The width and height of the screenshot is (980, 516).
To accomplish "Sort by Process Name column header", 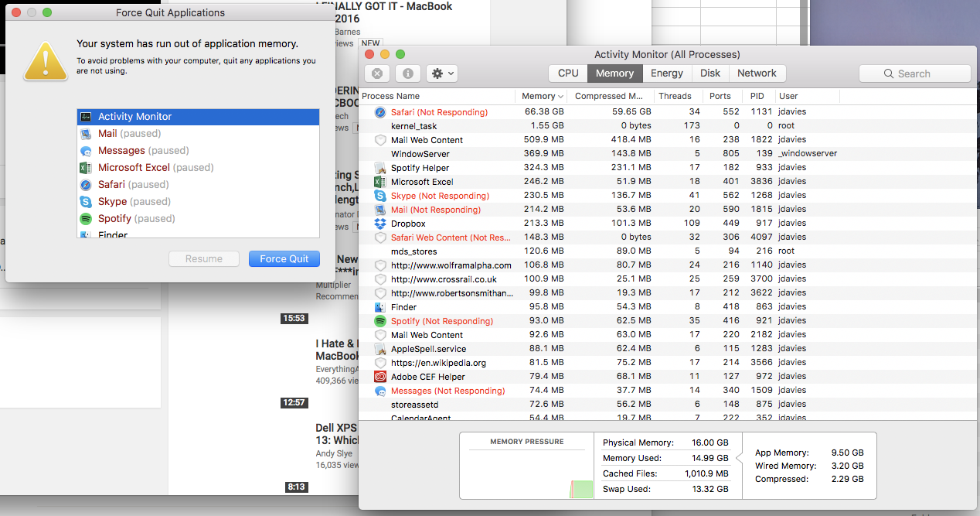I will (437, 96).
